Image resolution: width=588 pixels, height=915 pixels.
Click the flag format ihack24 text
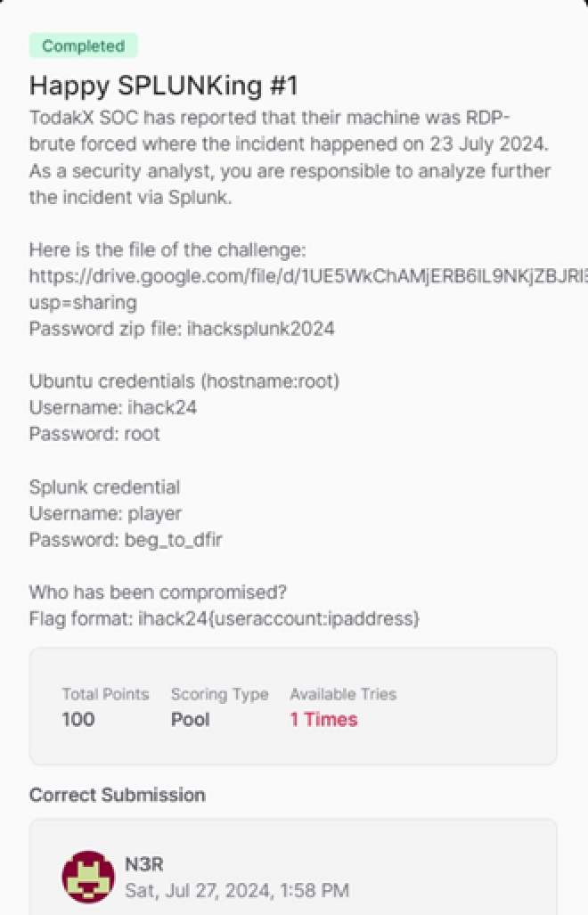tap(224, 618)
